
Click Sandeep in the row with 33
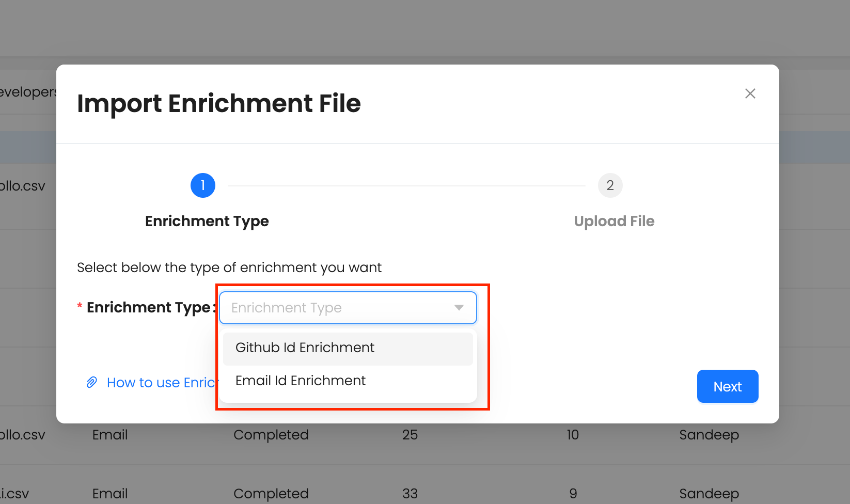point(709,494)
